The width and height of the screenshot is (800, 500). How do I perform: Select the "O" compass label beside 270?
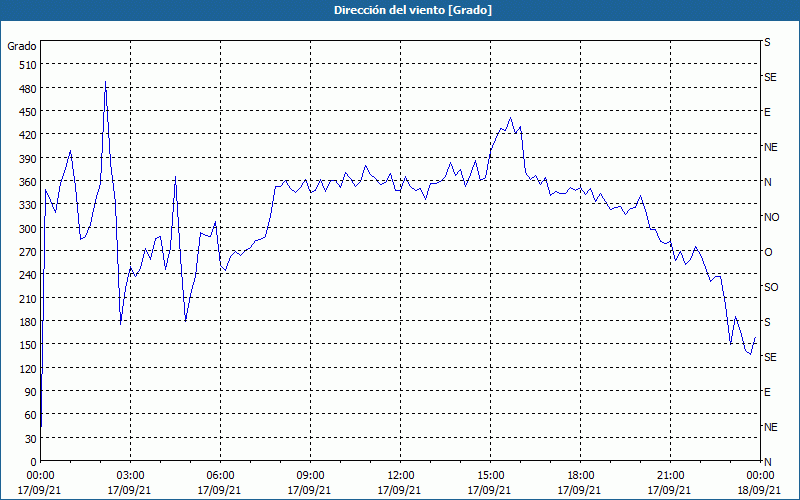(x=768, y=252)
